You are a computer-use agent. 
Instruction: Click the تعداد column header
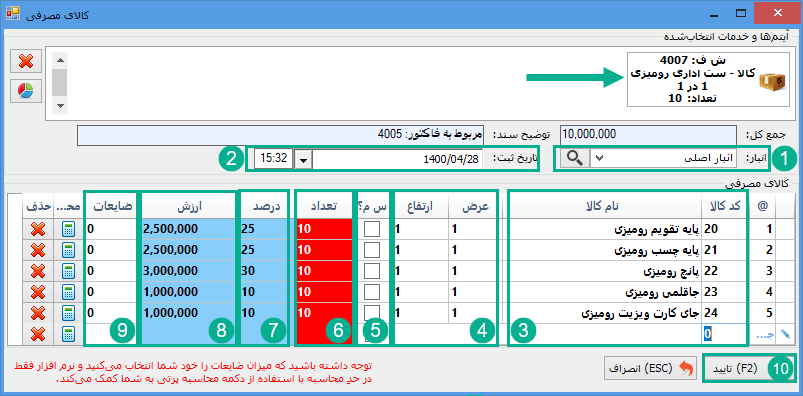click(324, 206)
